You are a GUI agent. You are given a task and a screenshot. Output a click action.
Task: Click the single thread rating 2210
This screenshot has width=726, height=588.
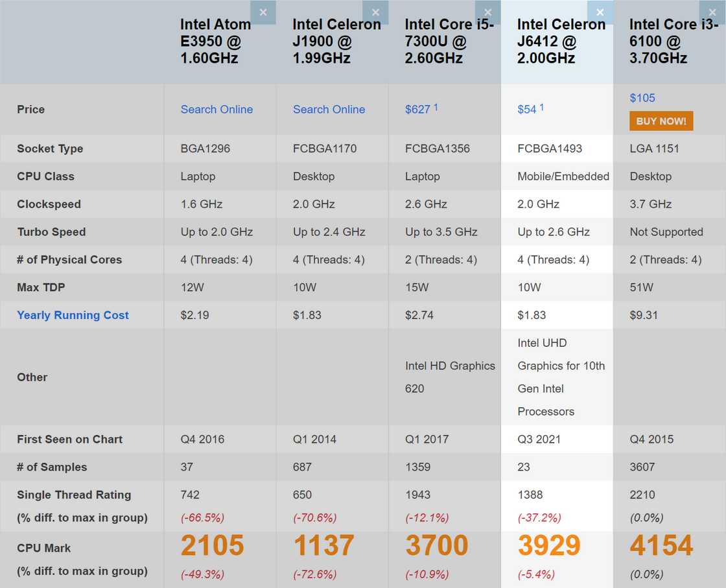tap(642, 495)
